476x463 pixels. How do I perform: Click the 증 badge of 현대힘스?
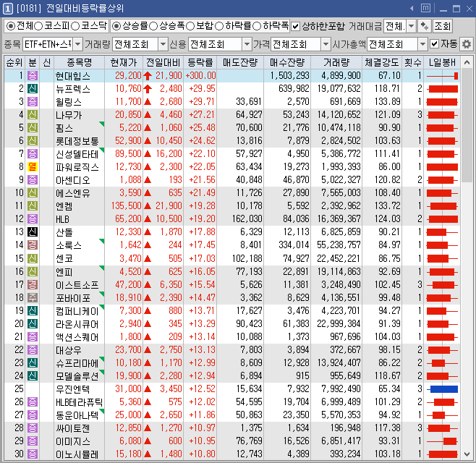coord(33,75)
